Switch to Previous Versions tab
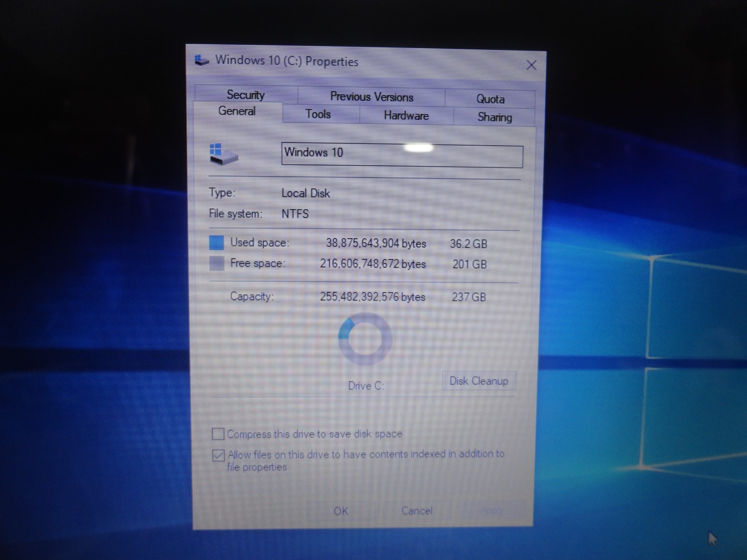This screenshot has height=560, width=747. 372,97
